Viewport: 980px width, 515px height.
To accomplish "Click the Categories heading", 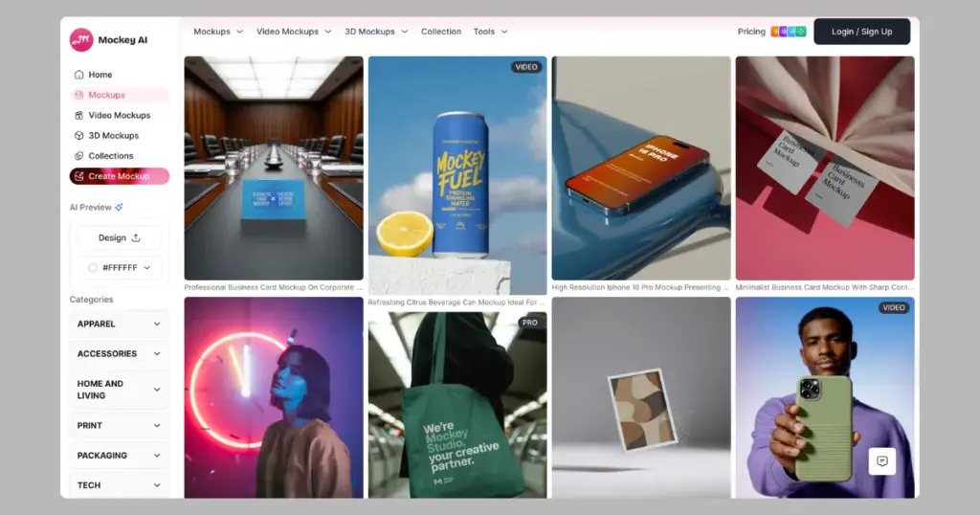I will 91,300.
